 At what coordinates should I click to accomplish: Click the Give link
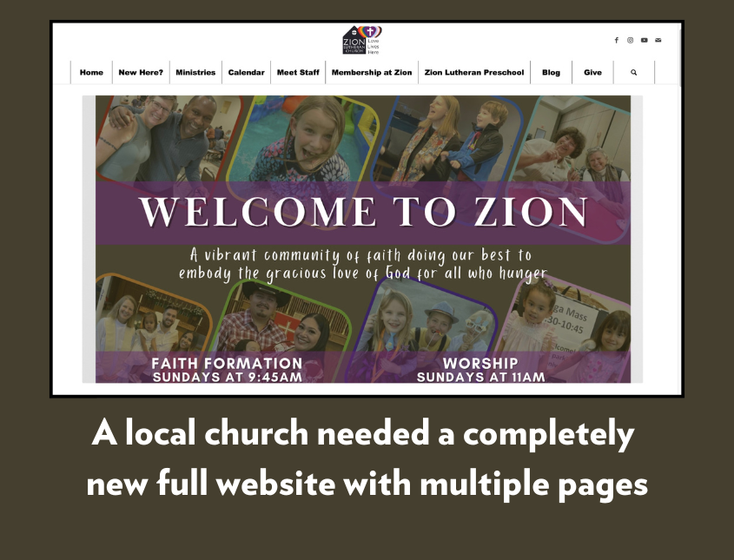[592, 73]
